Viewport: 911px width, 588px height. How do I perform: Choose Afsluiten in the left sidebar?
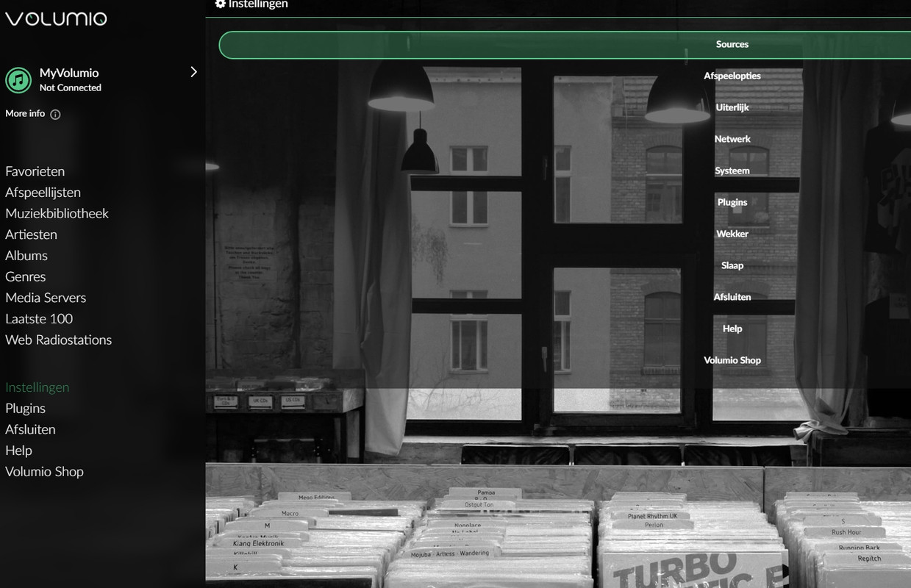pyautogui.click(x=31, y=429)
